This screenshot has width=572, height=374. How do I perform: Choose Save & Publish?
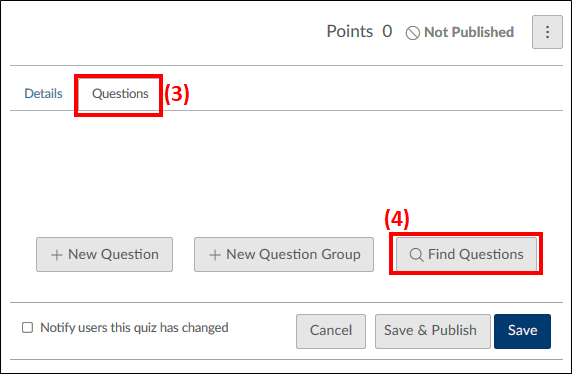pos(433,331)
